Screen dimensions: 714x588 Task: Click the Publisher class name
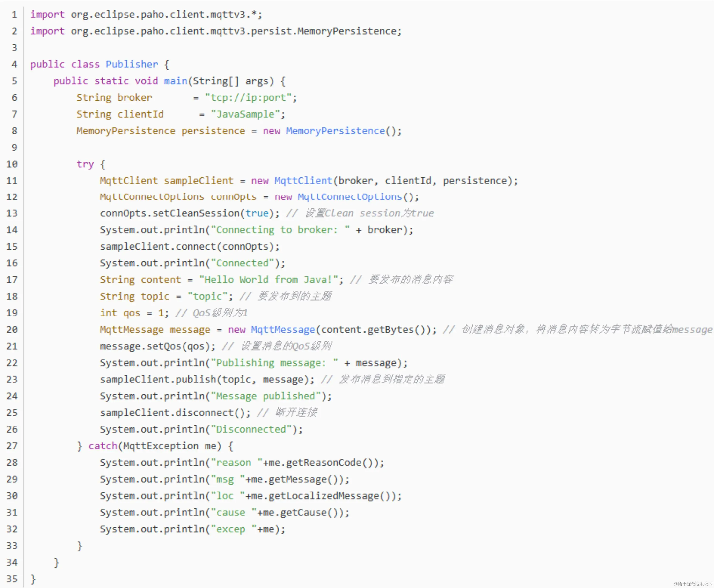pos(132,64)
